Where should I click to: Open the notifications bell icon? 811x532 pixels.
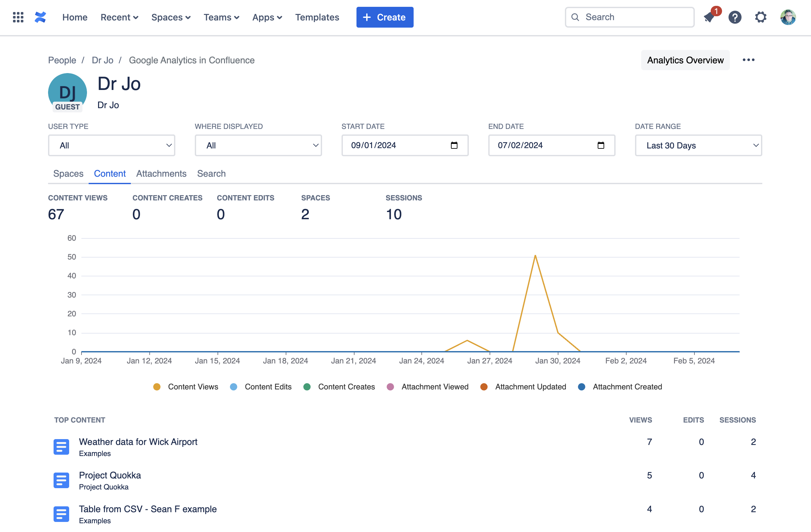coord(709,17)
